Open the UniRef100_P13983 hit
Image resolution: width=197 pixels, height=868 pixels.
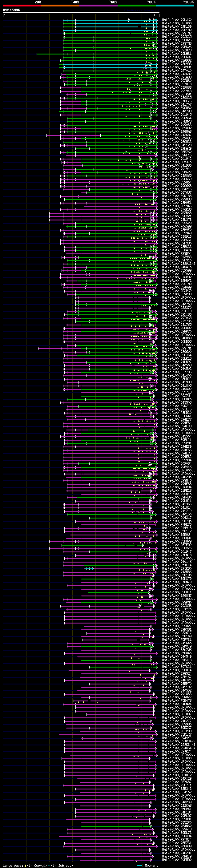click(x=177, y=257)
